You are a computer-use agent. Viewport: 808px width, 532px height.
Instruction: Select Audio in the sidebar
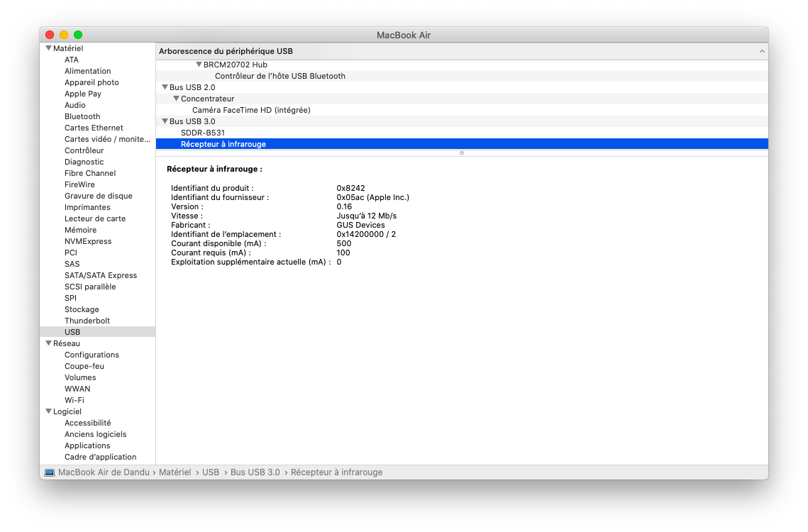pos(75,105)
